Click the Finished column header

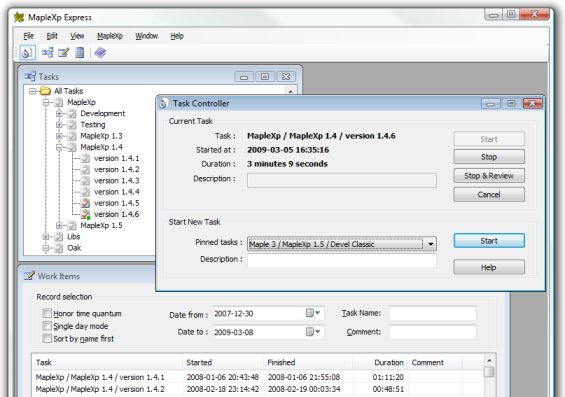point(307,362)
